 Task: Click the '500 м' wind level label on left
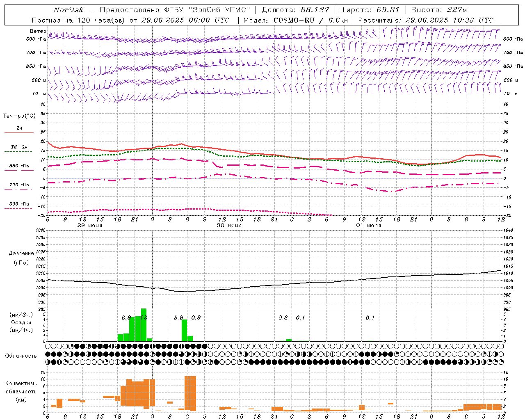pyautogui.click(x=39, y=80)
